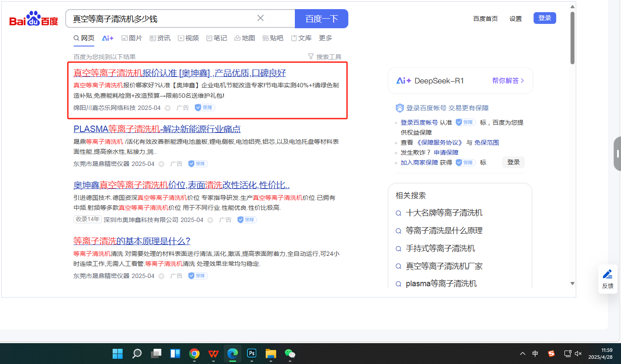Toggle Sogou input method tray icon
Image resolution: width=621 pixels, height=364 pixels.
coord(551,354)
